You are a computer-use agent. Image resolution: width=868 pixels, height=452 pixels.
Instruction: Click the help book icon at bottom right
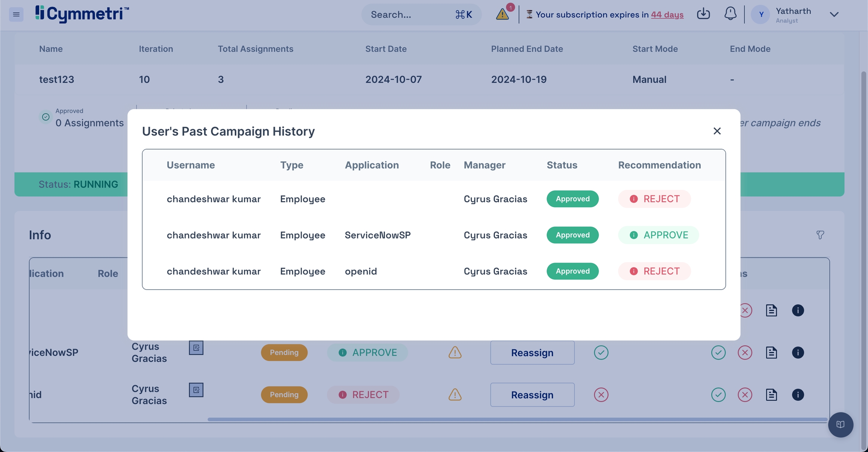840,425
